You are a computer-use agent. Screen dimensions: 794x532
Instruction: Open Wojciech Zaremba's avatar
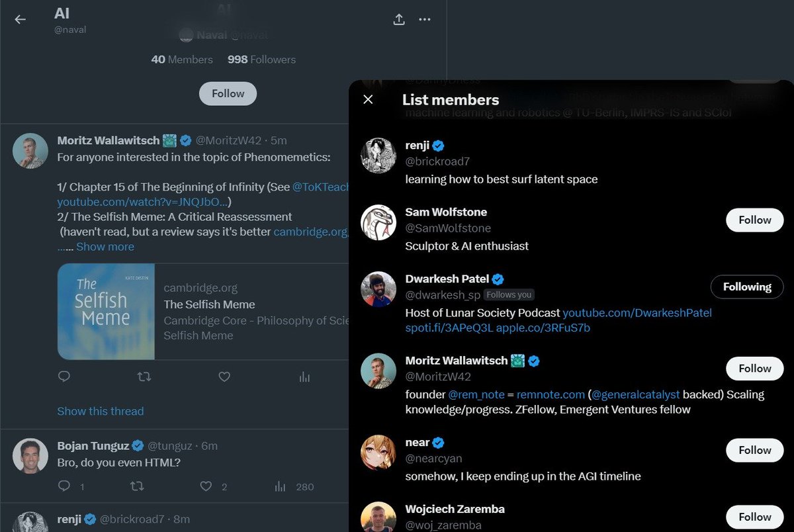(378, 517)
